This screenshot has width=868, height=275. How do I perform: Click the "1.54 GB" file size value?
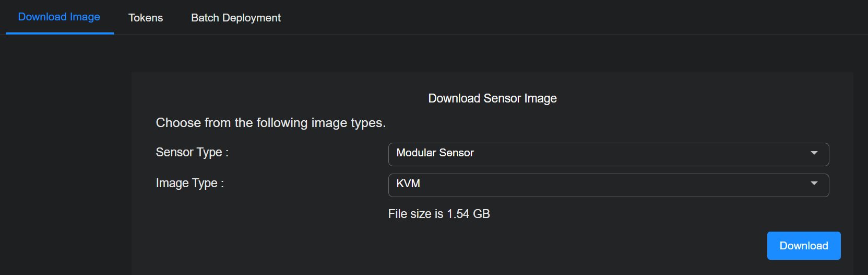coord(468,214)
